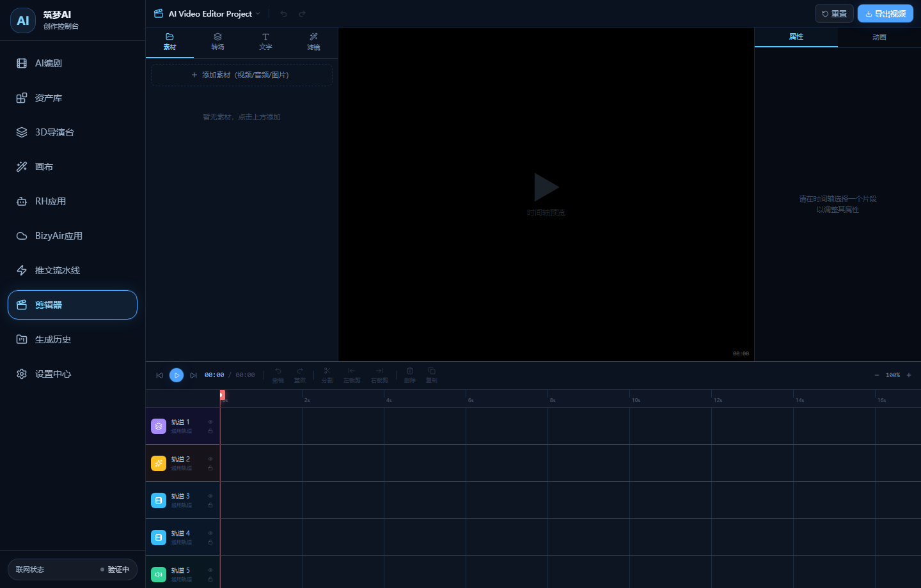Toggle the lock on 轨道 3

coord(210,506)
